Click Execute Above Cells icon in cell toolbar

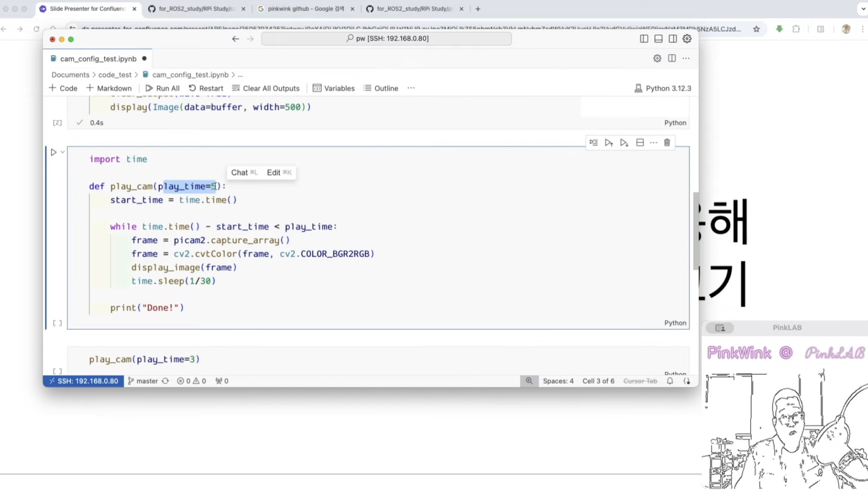tap(608, 143)
